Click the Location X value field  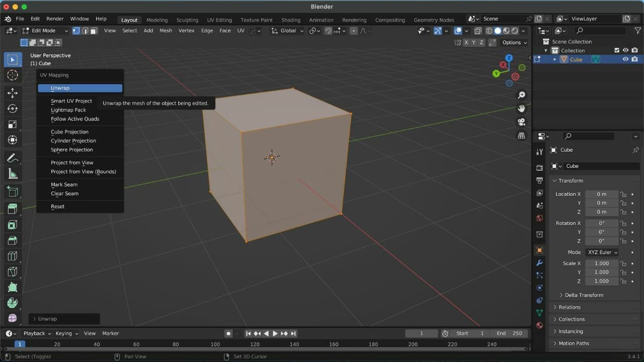tap(602, 194)
